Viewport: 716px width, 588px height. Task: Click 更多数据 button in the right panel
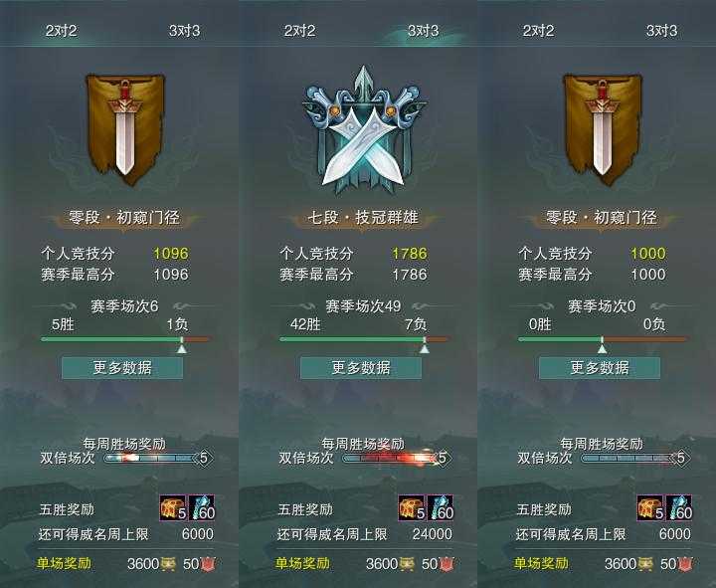pyautogui.click(x=600, y=368)
